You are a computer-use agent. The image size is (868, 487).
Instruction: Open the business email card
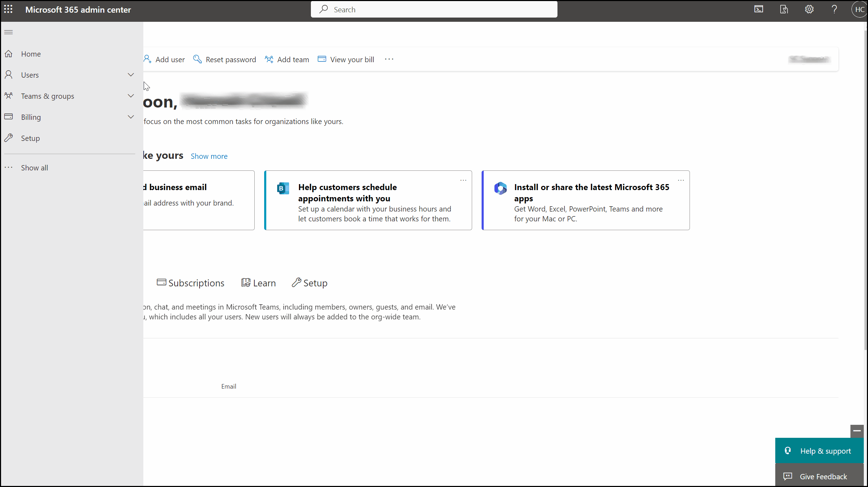coord(199,200)
